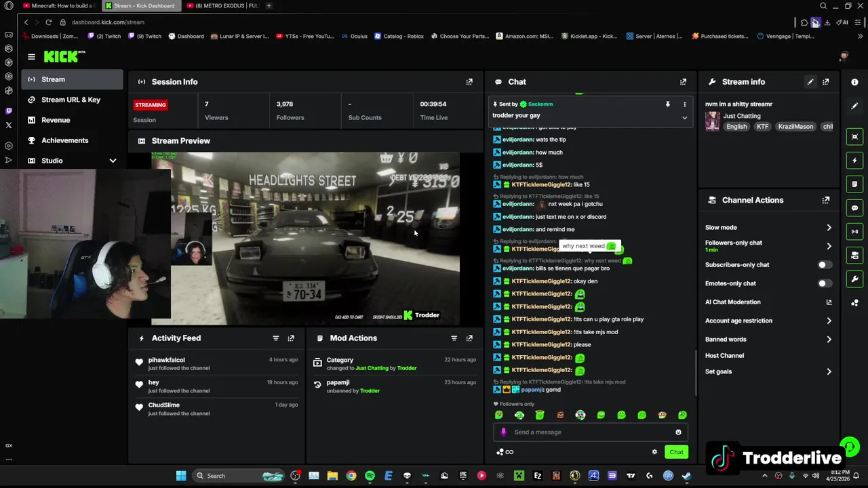The height and width of the screenshot is (488, 868).
Task: Click the wrench icon in right sidebar
Action: (x=854, y=279)
